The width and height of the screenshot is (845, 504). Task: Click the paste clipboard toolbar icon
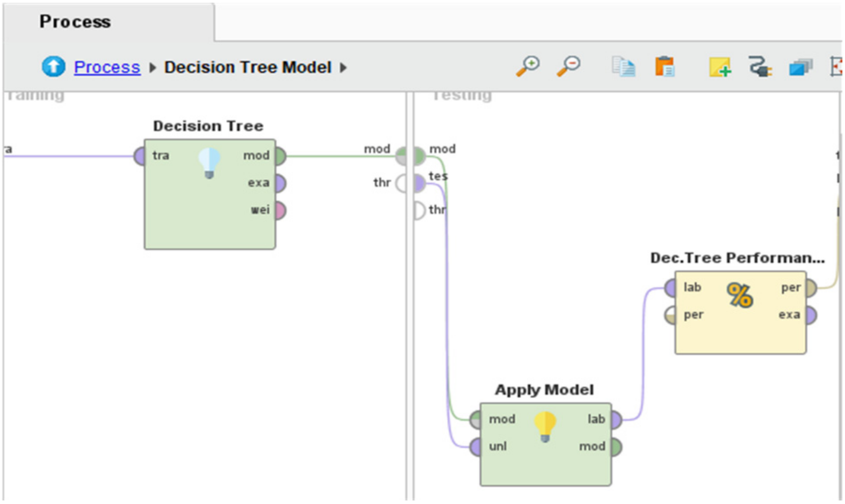pyautogui.click(x=665, y=67)
